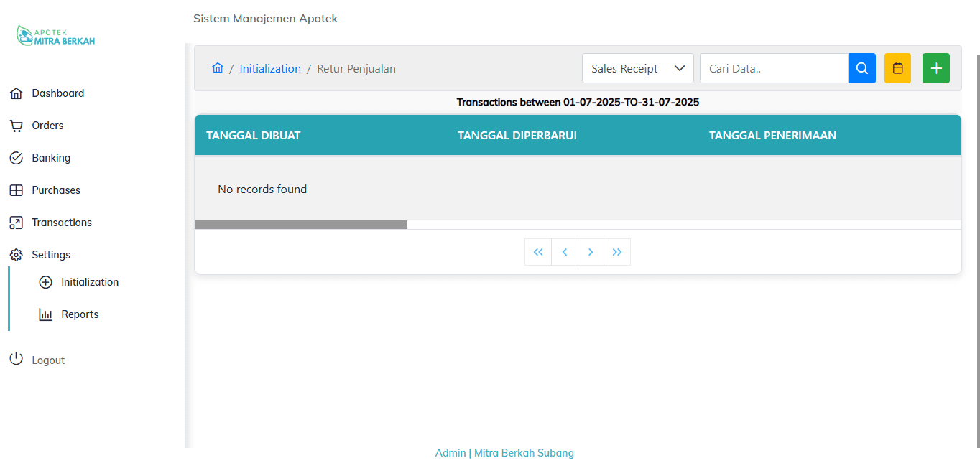The image size is (980, 463).
Task: Go to first page of results
Action: [x=538, y=252]
